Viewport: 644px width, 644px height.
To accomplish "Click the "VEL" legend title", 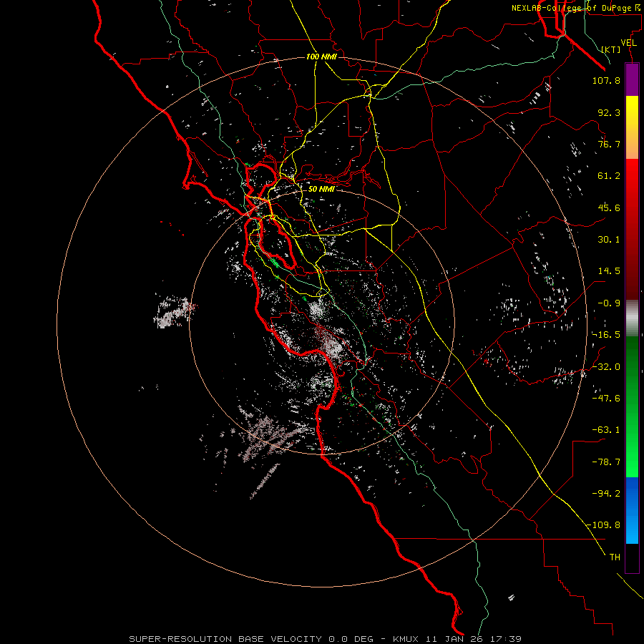I will point(628,42).
